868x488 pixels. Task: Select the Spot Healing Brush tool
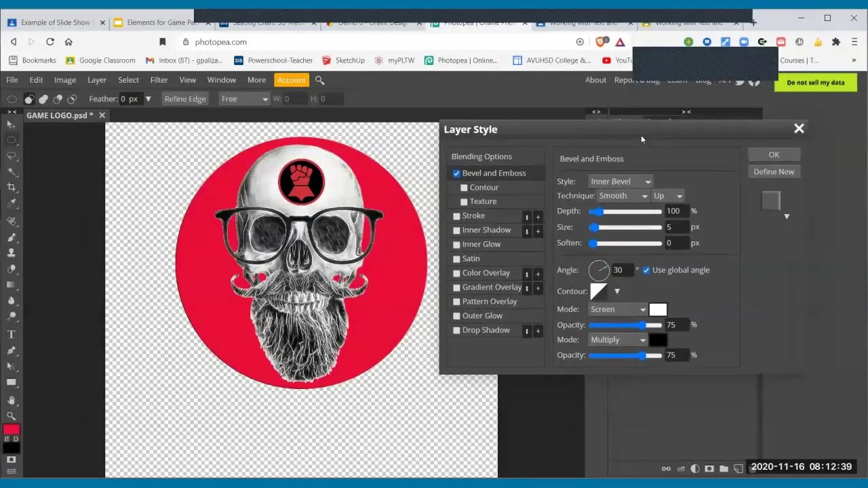point(11,222)
